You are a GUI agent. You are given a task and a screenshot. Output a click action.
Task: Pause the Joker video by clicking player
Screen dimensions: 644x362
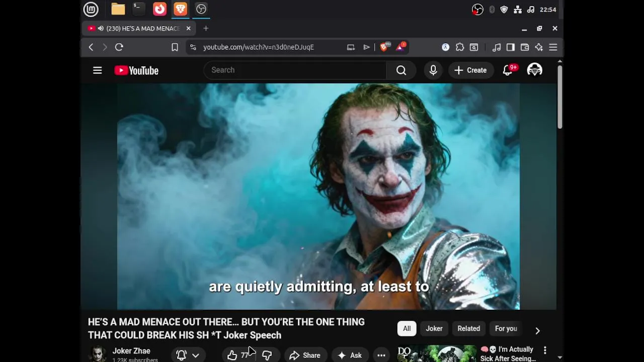tap(318, 196)
